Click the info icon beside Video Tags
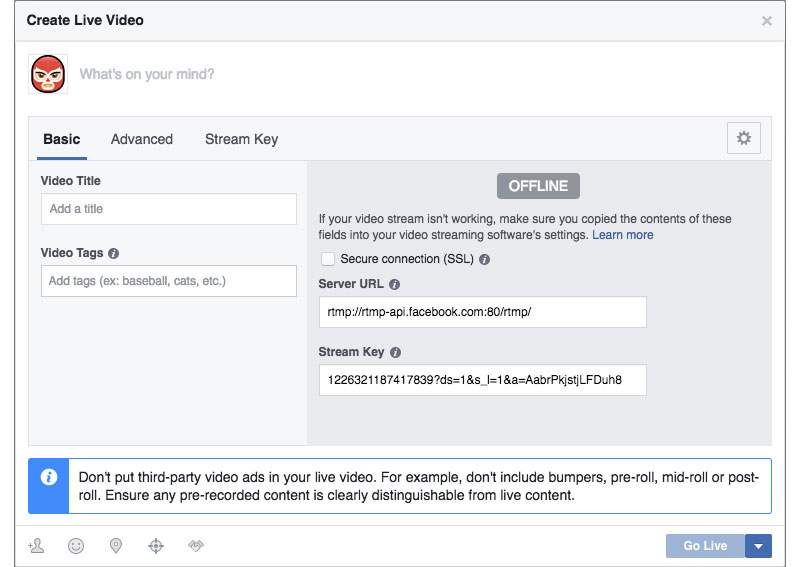This screenshot has width=800, height=567. pyautogui.click(x=113, y=254)
